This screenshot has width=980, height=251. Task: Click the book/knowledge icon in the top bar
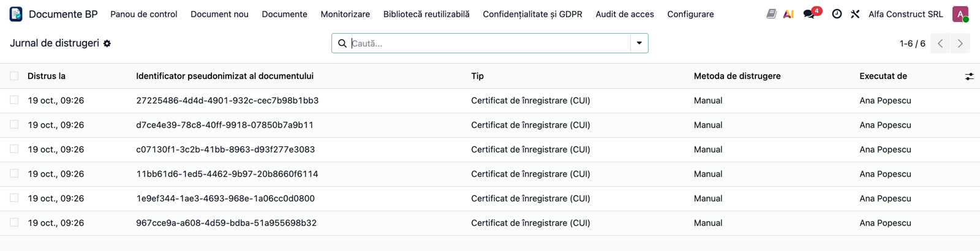click(x=771, y=14)
